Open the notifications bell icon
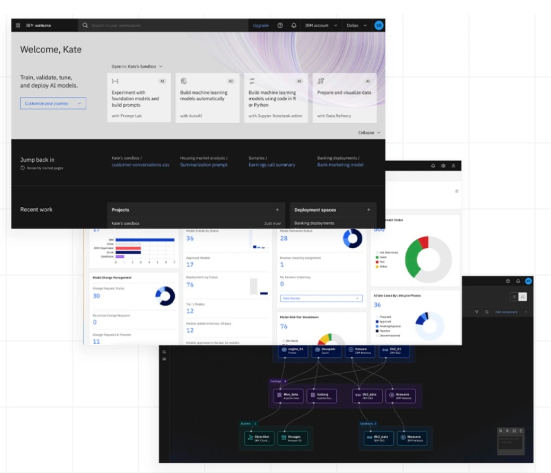 (294, 25)
